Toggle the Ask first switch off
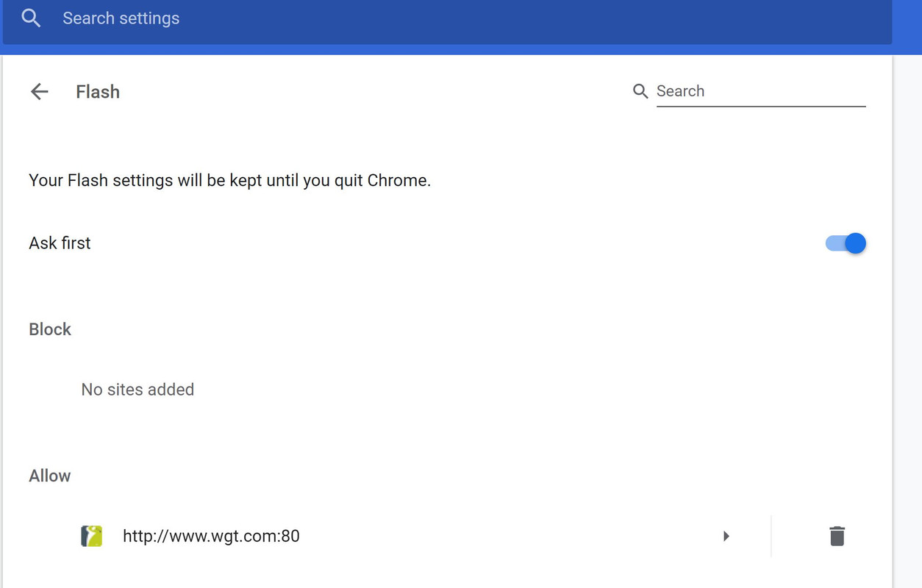Screen dimensions: 922x588 click(x=846, y=243)
